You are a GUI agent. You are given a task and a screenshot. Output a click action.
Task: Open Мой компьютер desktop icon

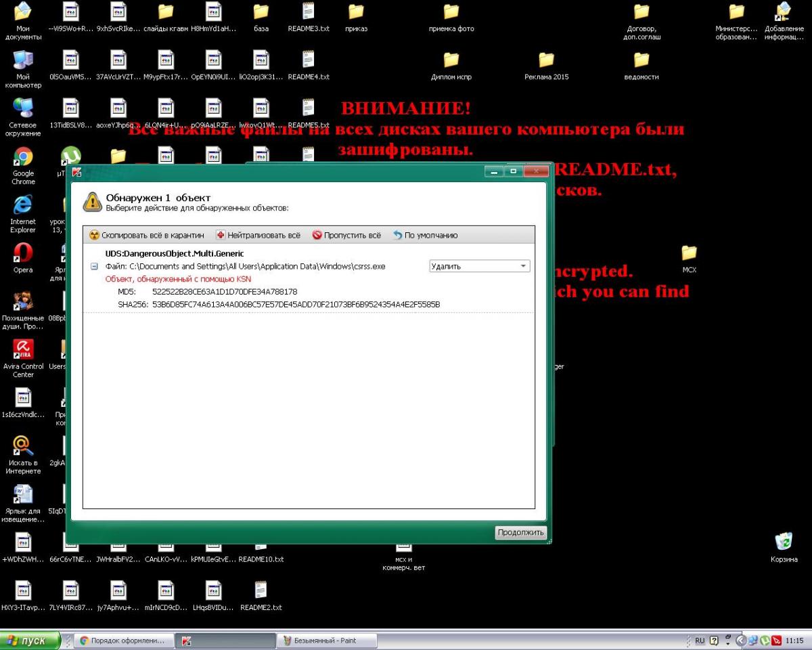[x=23, y=69]
